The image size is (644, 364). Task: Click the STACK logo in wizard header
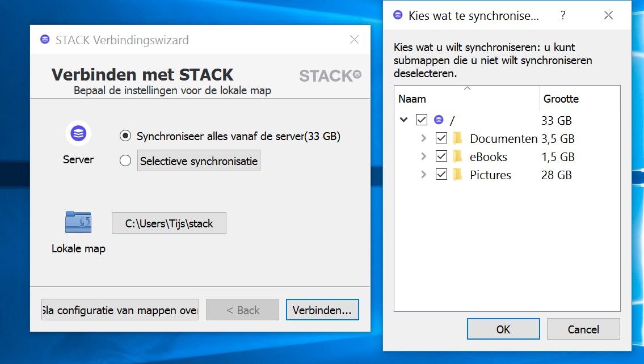(x=330, y=75)
